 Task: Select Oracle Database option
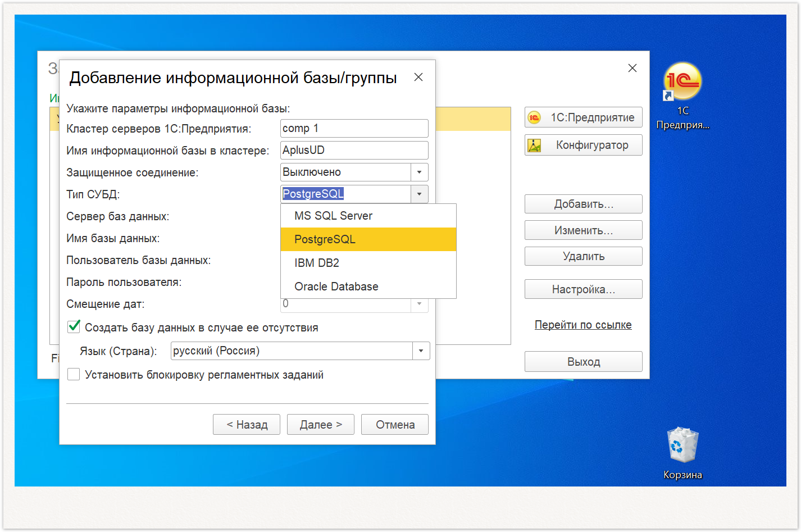(x=368, y=287)
